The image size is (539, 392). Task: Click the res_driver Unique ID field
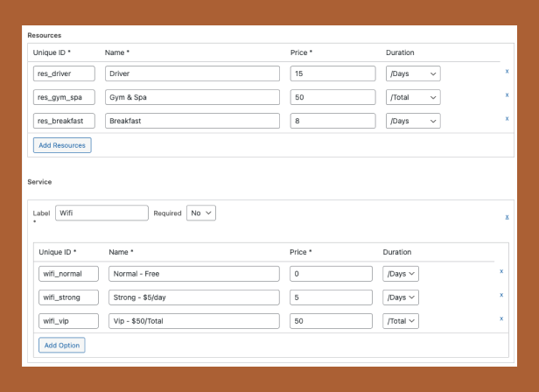(x=64, y=73)
